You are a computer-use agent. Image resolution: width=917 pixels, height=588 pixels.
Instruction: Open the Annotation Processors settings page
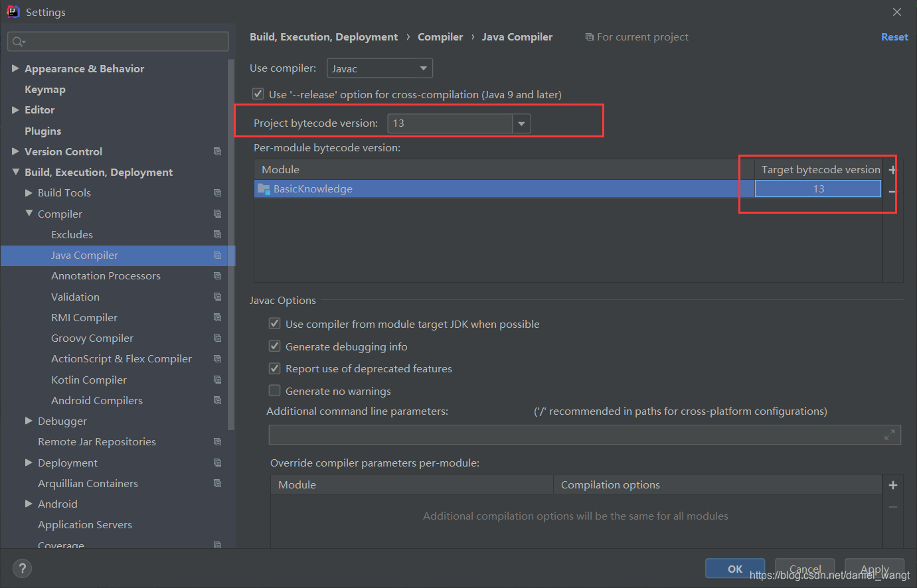pyautogui.click(x=106, y=275)
